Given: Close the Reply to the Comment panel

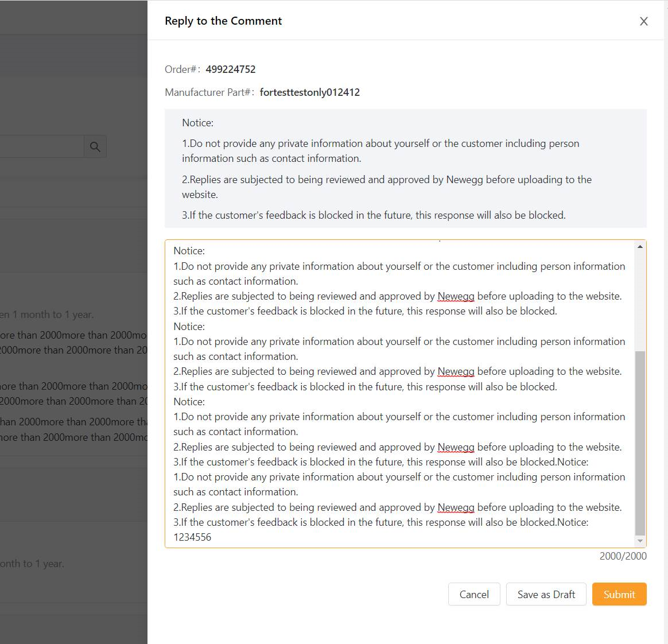Looking at the screenshot, I should click(643, 21).
